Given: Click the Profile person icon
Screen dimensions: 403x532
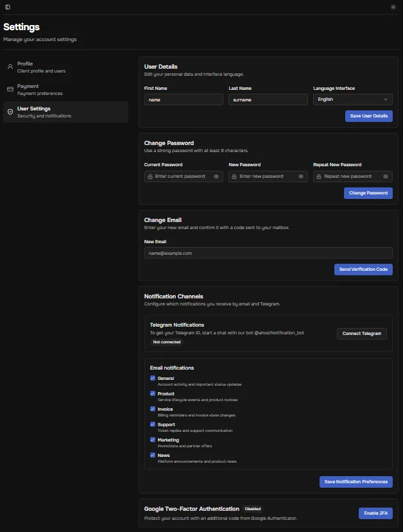Looking at the screenshot, I should coord(10,67).
